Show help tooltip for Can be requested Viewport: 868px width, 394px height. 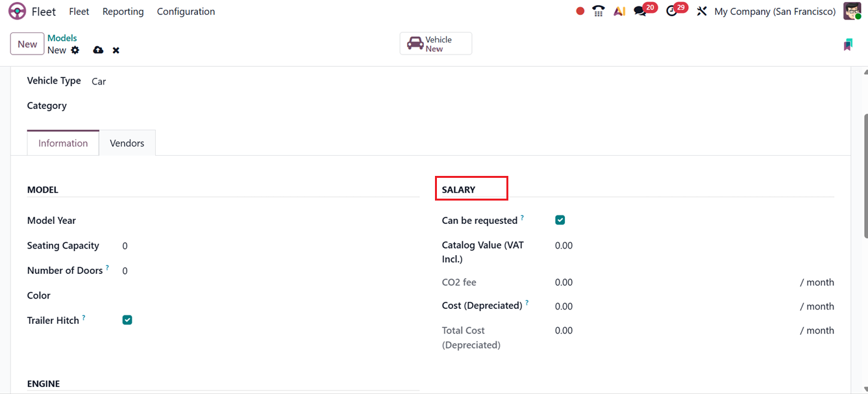point(522,217)
